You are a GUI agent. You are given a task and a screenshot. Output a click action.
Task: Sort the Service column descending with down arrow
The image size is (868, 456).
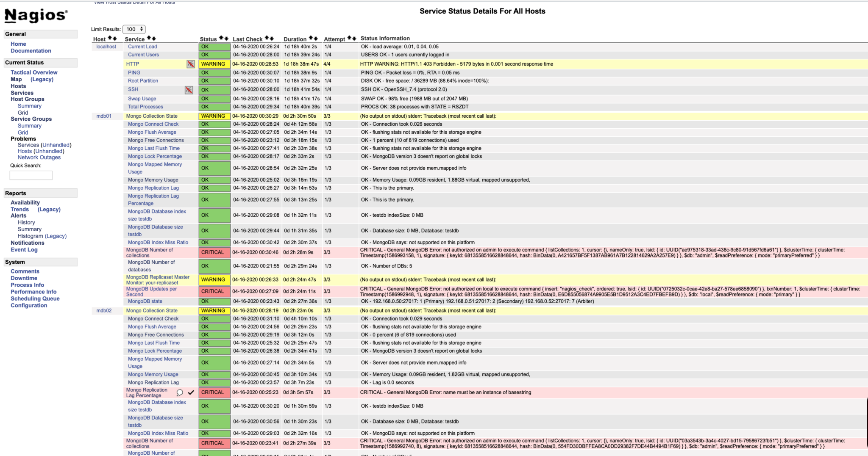tap(154, 39)
